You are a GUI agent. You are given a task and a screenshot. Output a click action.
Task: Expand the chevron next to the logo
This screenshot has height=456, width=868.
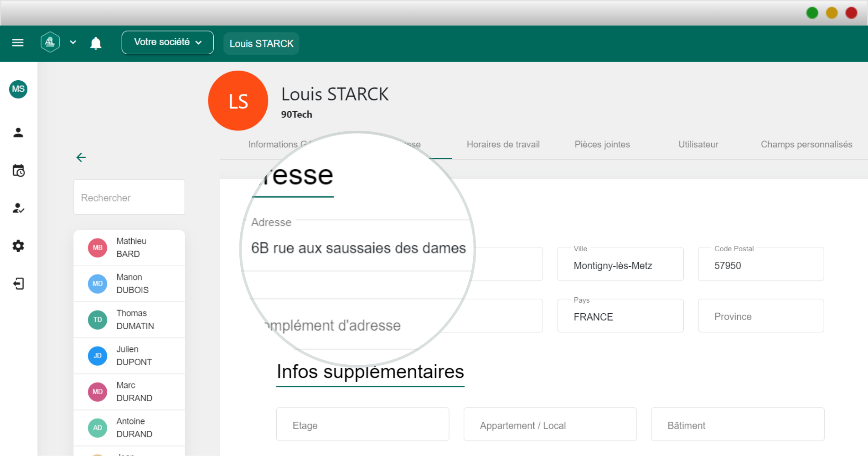tap(73, 42)
